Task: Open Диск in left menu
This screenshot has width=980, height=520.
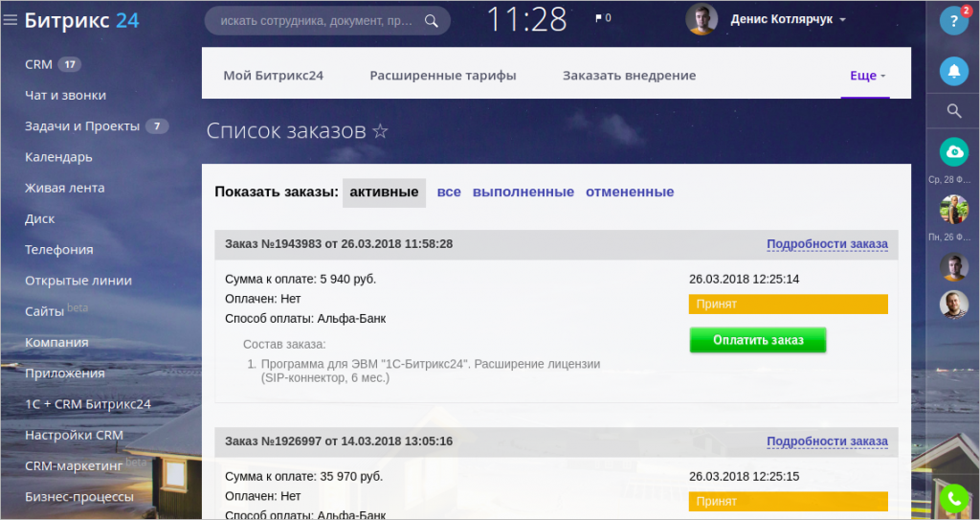Action: click(x=40, y=219)
